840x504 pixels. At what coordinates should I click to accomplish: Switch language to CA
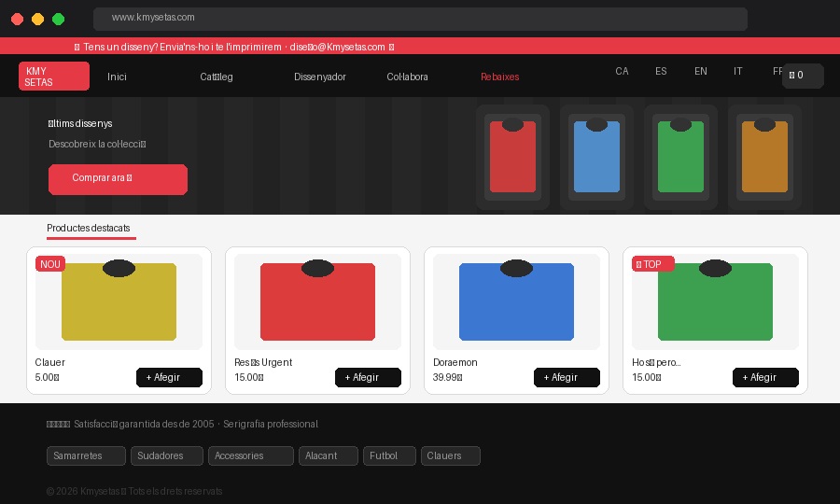pyautogui.click(x=622, y=71)
